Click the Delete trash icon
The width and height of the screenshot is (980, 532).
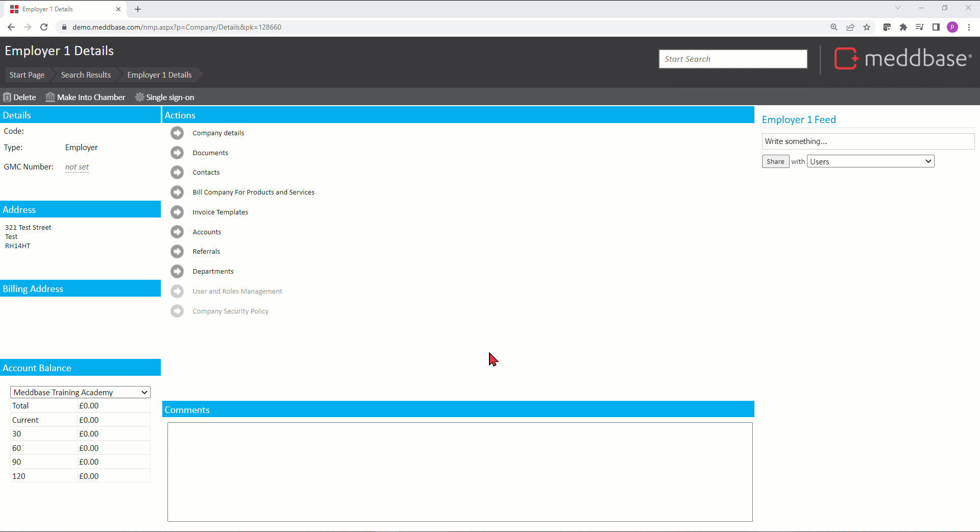coord(7,97)
